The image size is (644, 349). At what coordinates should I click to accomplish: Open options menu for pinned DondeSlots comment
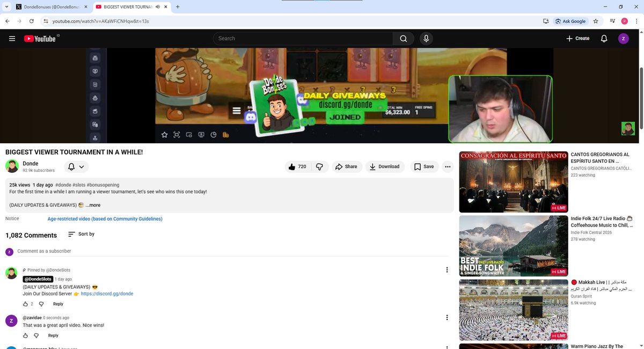447,270
